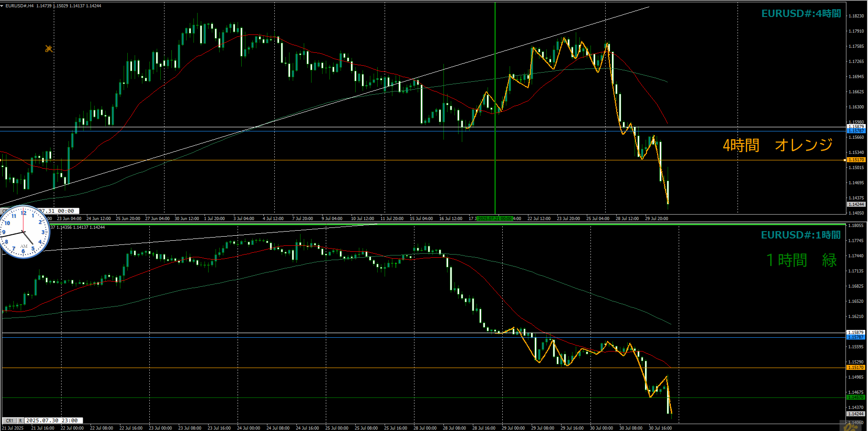868x431 pixels.
Task: Click the 1.16520 price on the H1 scale
Action: (x=856, y=301)
